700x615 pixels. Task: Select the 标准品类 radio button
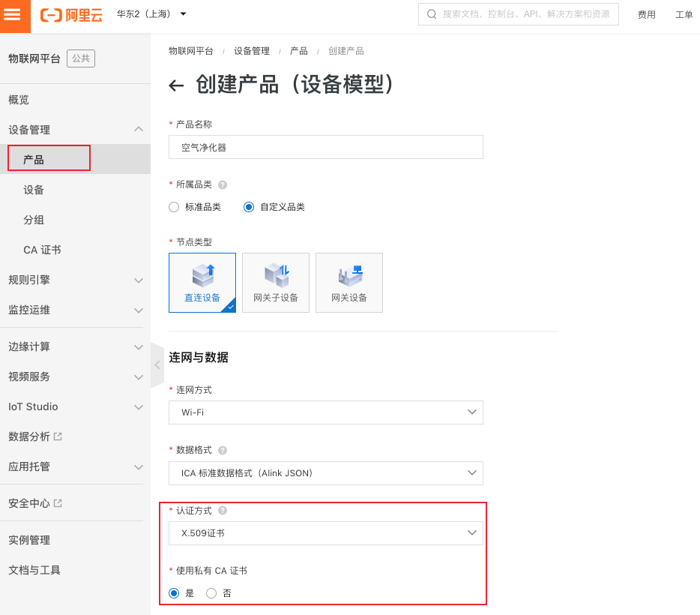pyautogui.click(x=173, y=207)
